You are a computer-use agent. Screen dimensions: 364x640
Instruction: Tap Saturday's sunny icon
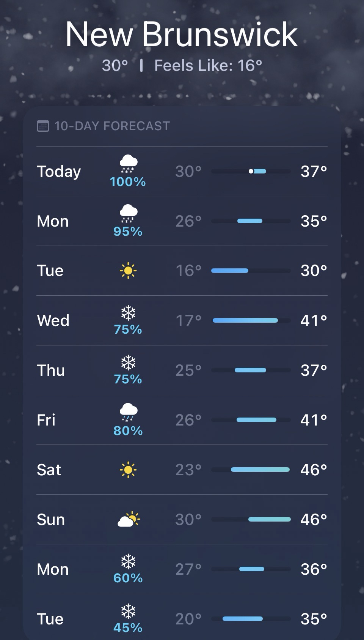(128, 470)
